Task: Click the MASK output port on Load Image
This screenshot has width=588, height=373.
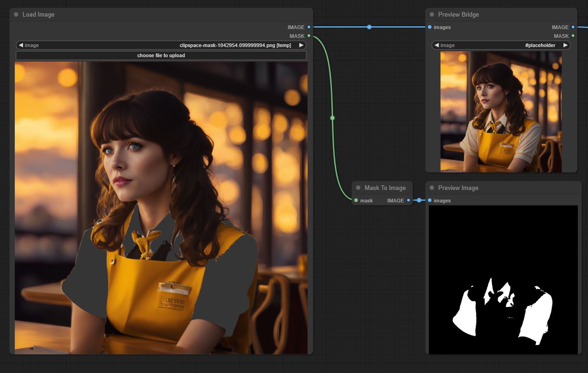Action: click(x=309, y=36)
